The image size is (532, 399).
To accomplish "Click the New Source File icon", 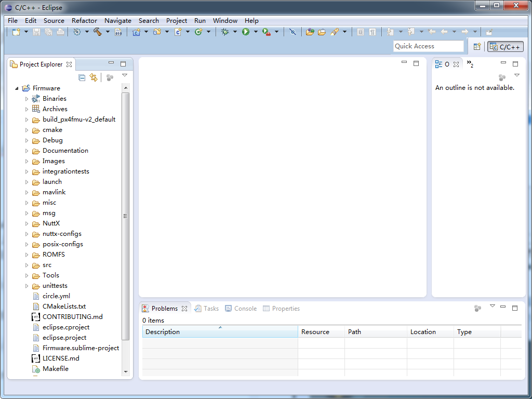I will pos(178,32).
